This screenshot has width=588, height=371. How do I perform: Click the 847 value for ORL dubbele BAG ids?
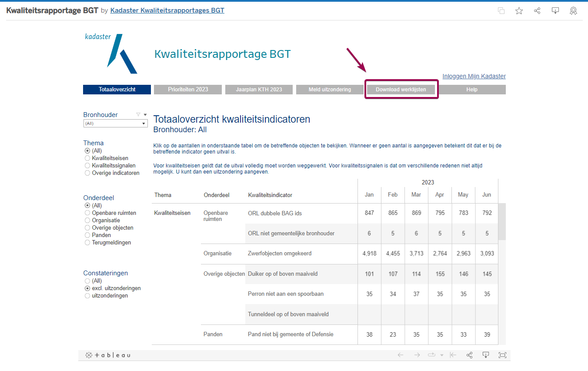tap(369, 213)
